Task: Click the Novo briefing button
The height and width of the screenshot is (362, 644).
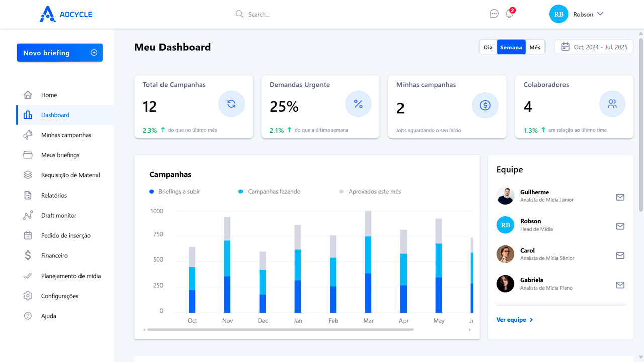Action: pos(59,53)
